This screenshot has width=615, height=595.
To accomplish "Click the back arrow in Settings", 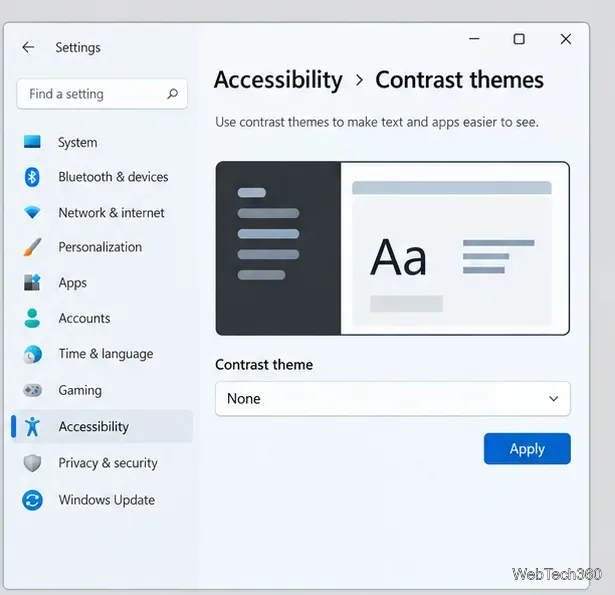I will (28, 47).
